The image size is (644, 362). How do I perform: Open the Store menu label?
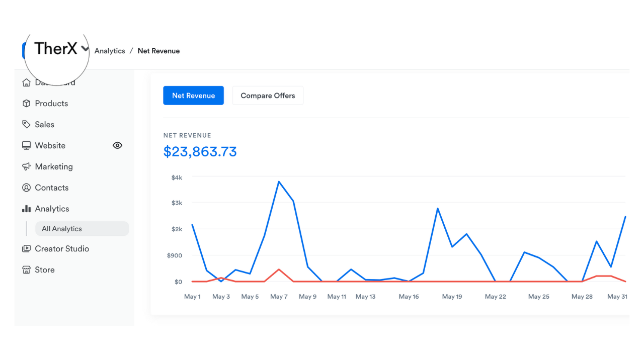pyautogui.click(x=45, y=270)
